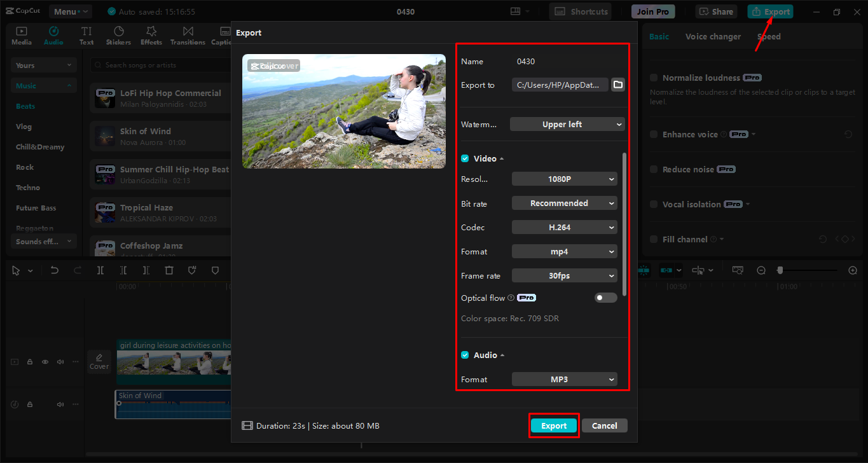The height and width of the screenshot is (463, 868).
Task: Click the Join Pro button
Action: point(652,11)
